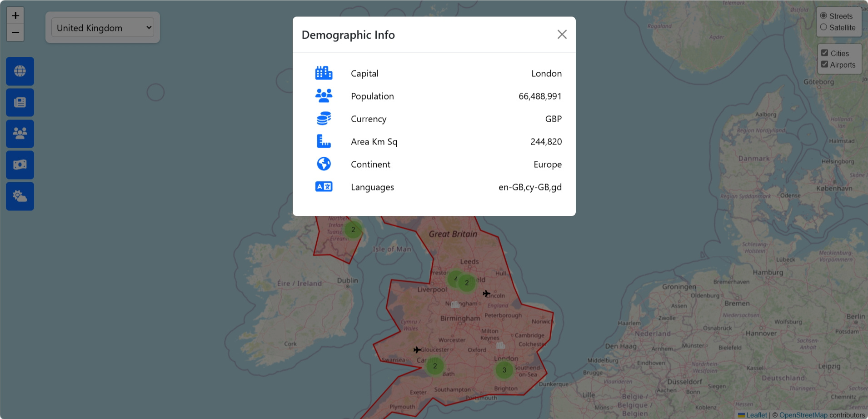868x419 pixels.
Task: Open the globe overview panel
Action: [20, 71]
